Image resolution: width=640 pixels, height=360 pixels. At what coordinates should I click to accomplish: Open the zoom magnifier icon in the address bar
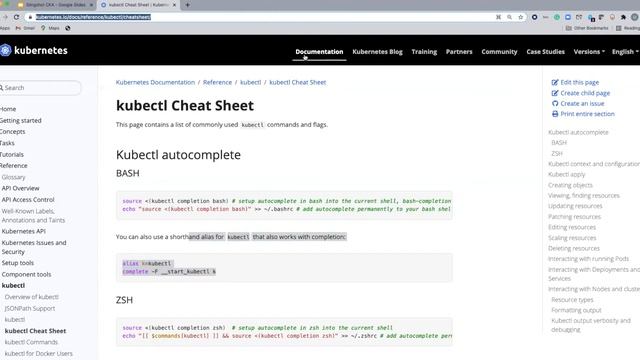point(509,17)
